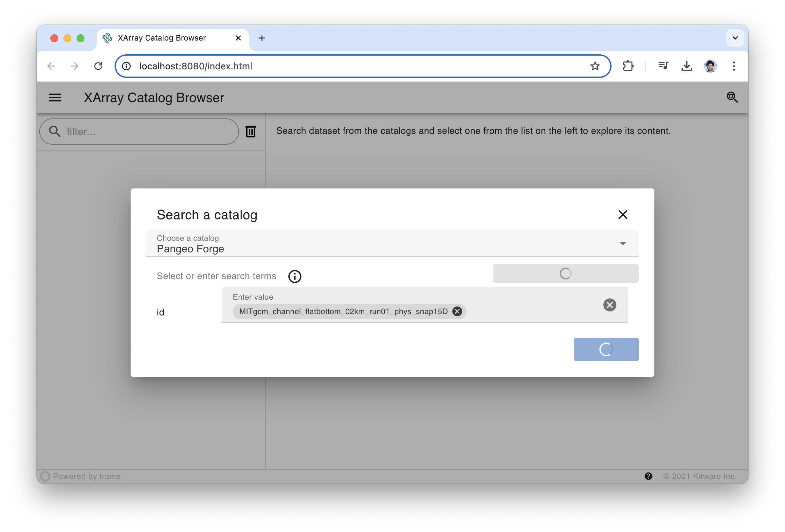Open the browser downloads icon
Screen dimensions: 785x532
coord(686,66)
